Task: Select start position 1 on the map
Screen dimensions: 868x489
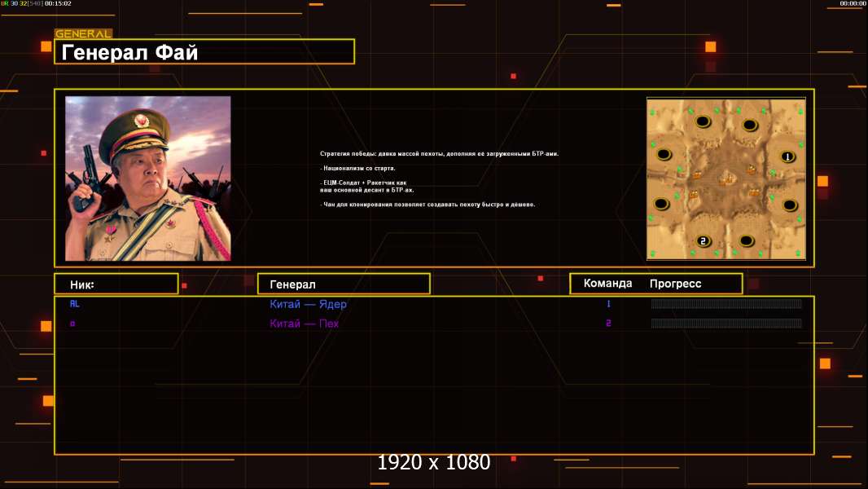Action: pos(787,156)
